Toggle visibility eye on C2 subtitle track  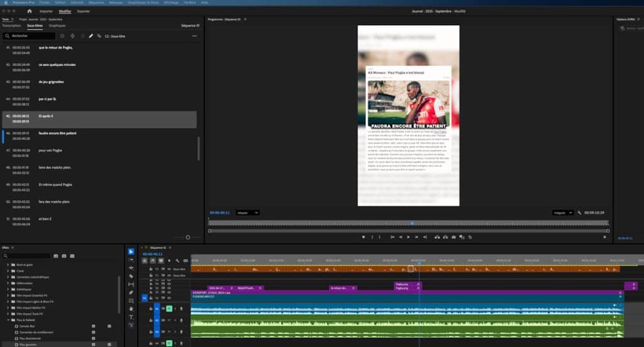(169, 268)
